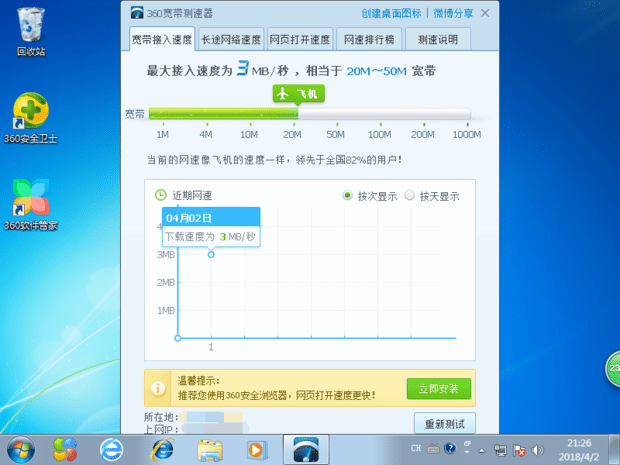The width and height of the screenshot is (620, 465).
Task: Click the 20M~50M bandwidth text
Action: 376,72
